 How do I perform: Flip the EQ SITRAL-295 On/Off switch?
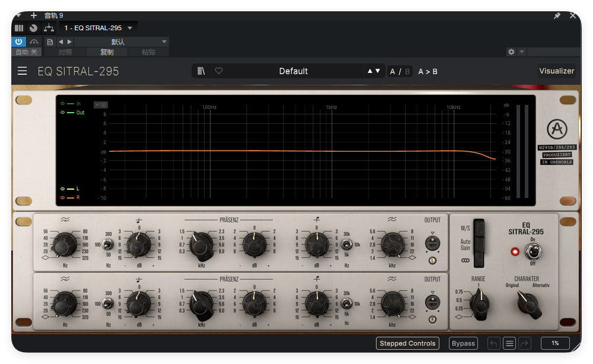pyautogui.click(x=533, y=251)
